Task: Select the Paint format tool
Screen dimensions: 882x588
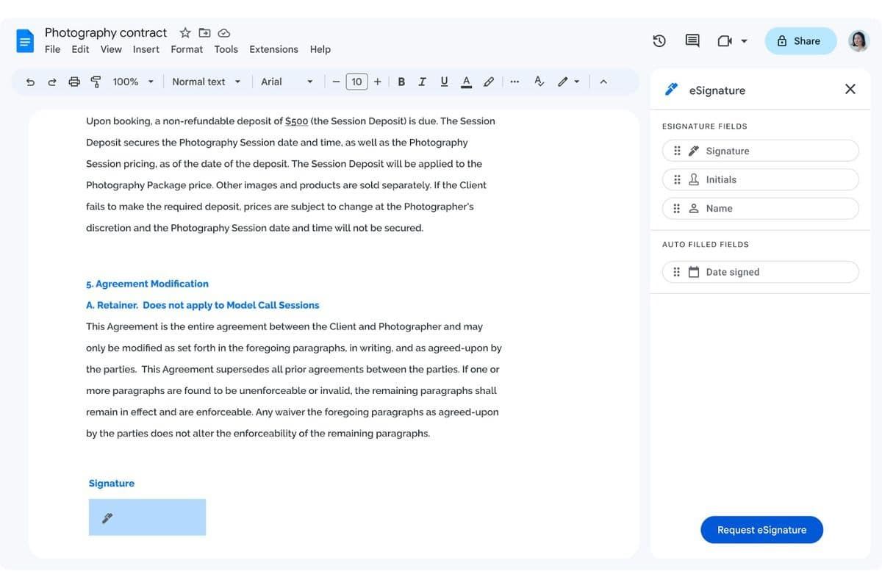Action: point(96,82)
